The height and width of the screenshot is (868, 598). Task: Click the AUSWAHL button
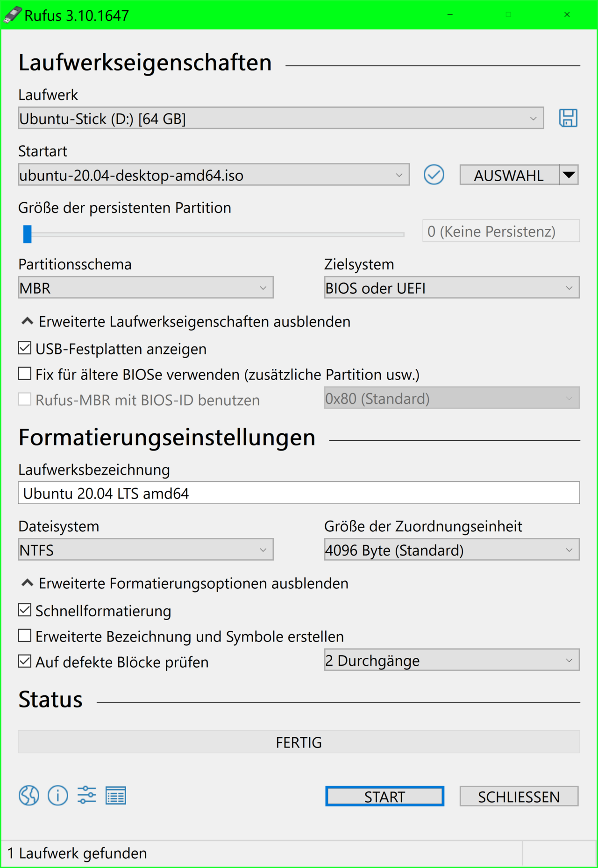pos(509,175)
